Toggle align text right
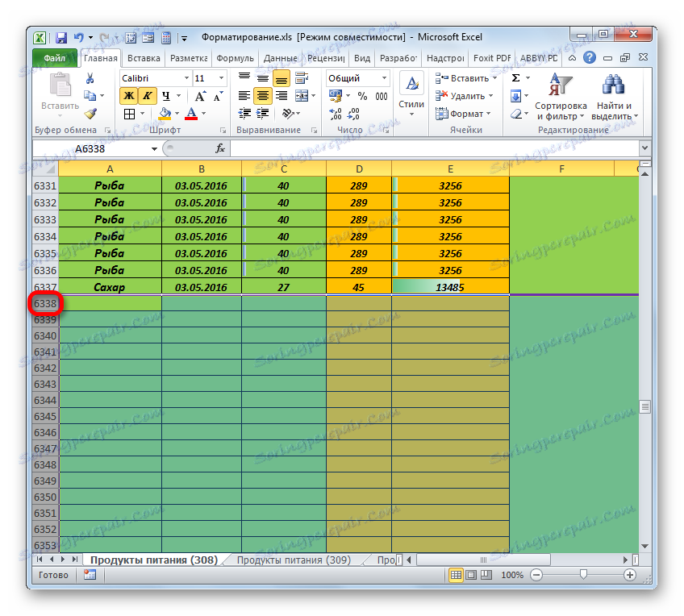Viewport: 684px width, 616px height. (282, 96)
